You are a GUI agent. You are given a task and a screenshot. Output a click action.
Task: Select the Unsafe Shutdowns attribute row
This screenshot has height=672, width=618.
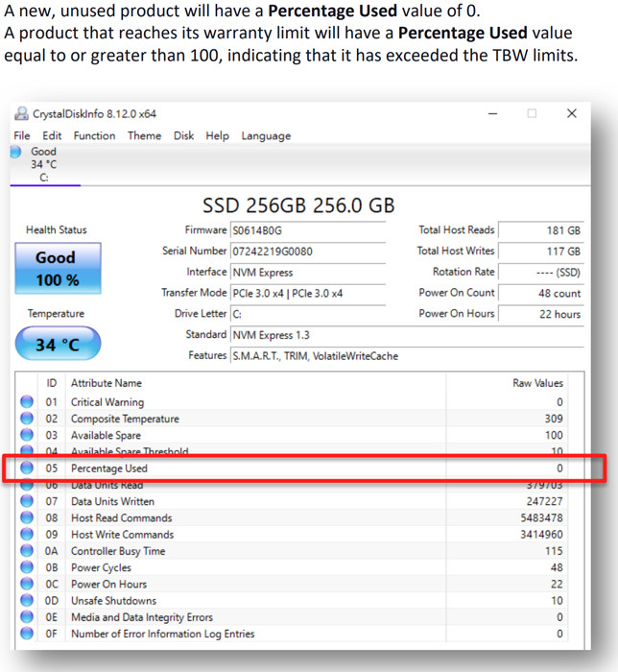[x=293, y=601]
